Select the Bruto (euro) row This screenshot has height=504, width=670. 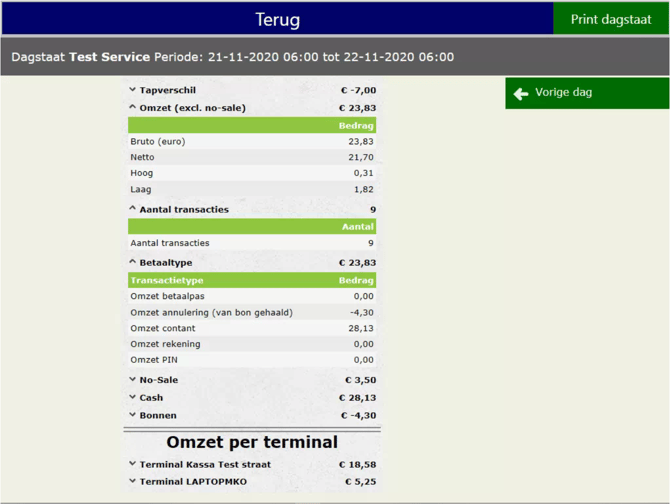tap(252, 142)
